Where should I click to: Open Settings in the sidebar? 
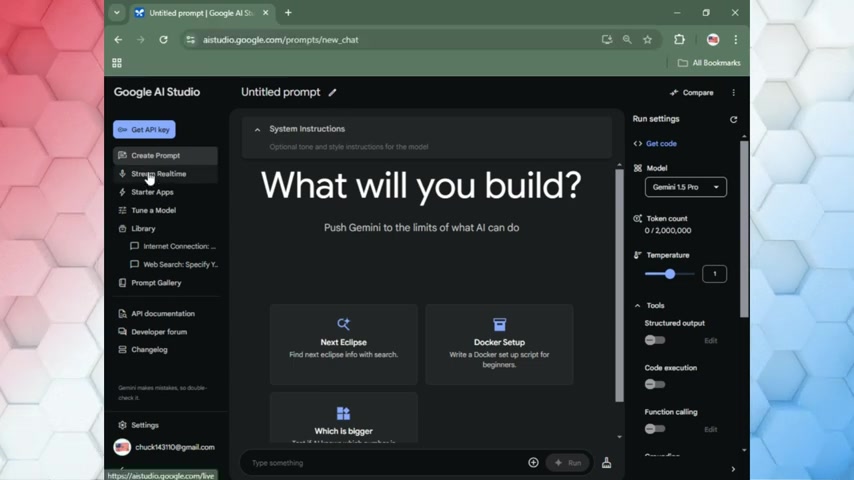click(138, 425)
